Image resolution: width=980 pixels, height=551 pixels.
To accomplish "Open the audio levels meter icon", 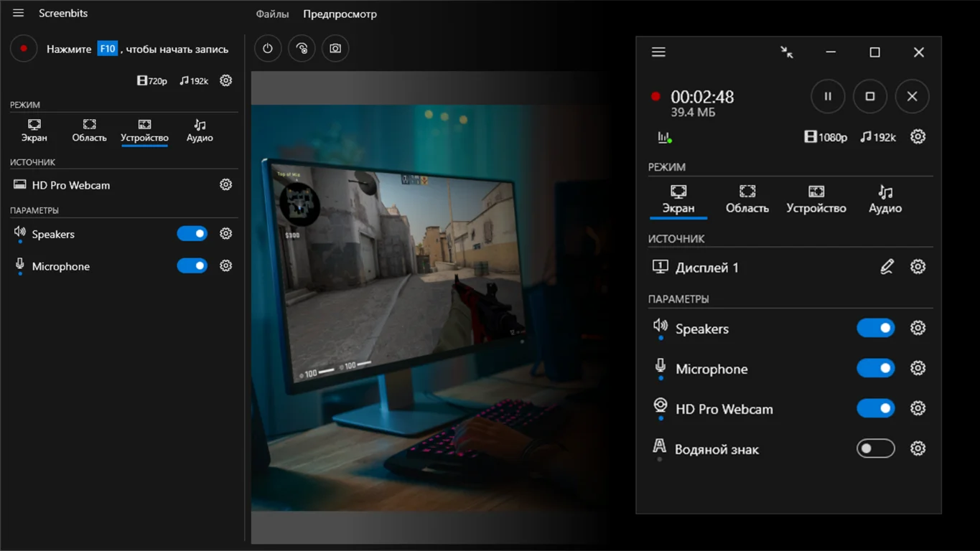I will pos(664,137).
